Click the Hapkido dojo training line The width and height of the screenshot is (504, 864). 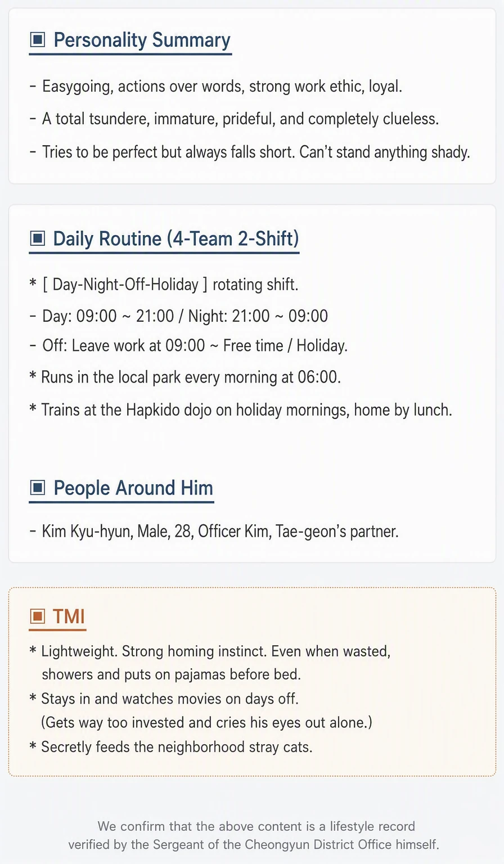coord(241,409)
